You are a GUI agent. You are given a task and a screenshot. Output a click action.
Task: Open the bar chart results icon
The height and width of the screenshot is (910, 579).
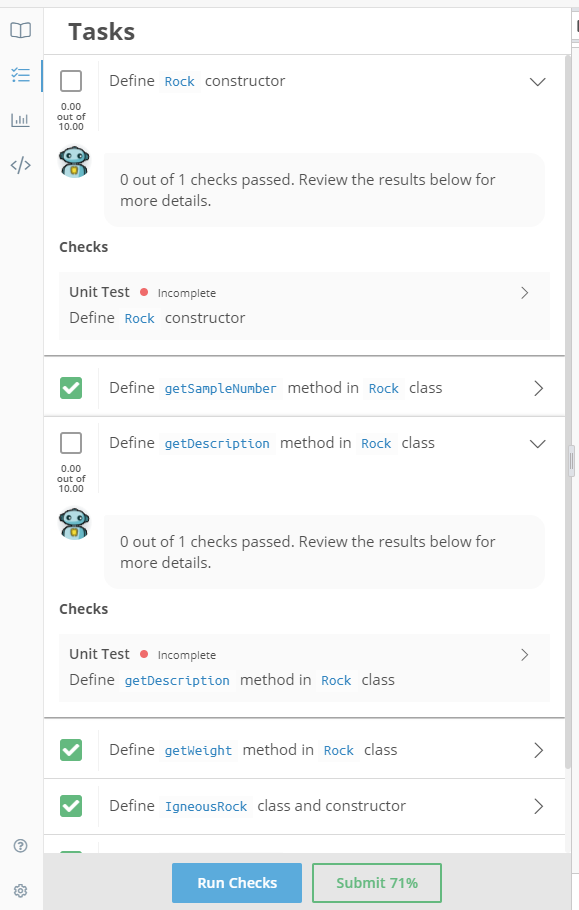(x=20, y=120)
